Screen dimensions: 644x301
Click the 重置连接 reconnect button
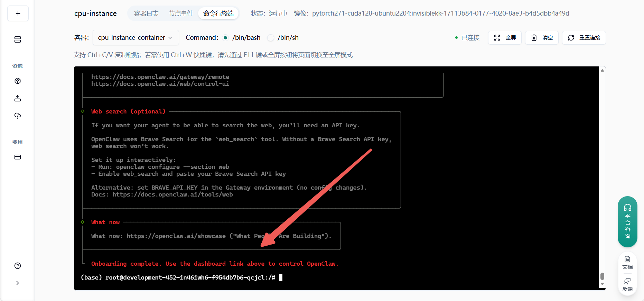coord(584,38)
